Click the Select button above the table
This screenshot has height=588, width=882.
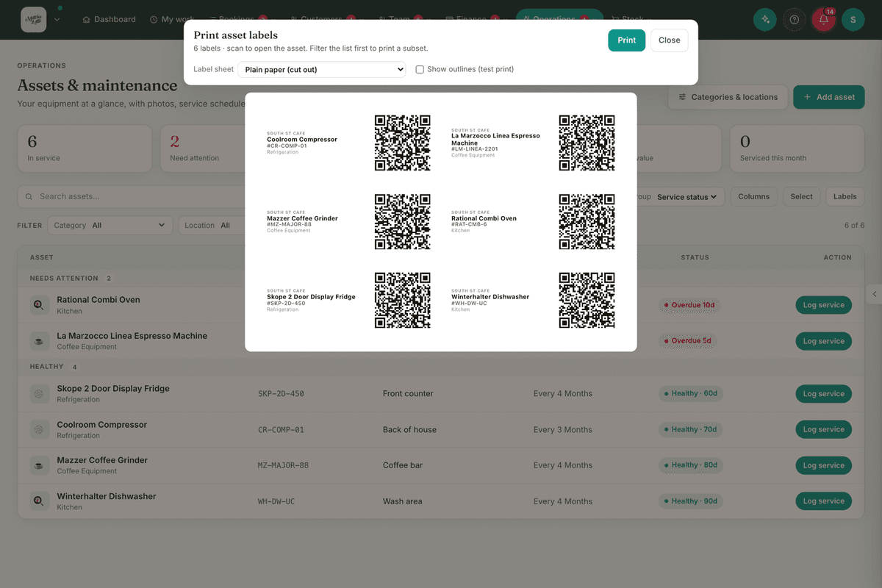[x=801, y=196]
